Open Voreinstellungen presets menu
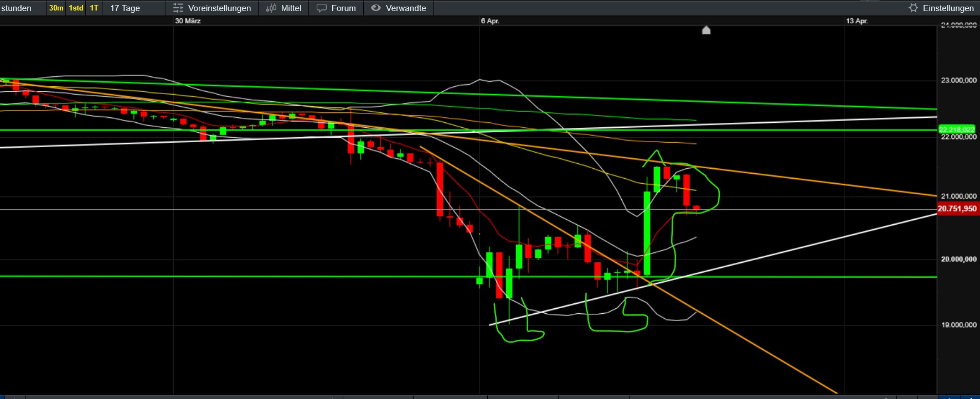The width and height of the screenshot is (980, 399). click(x=212, y=8)
